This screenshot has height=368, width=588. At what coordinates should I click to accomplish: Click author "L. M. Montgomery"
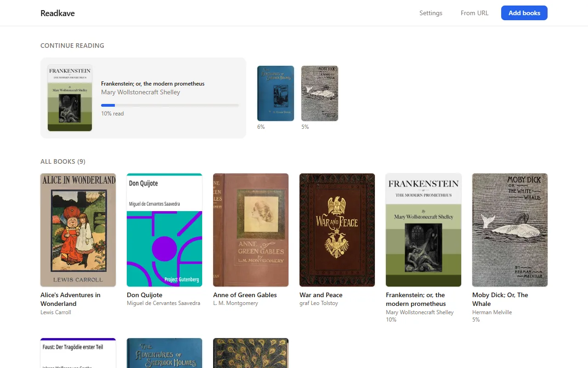coord(236,304)
